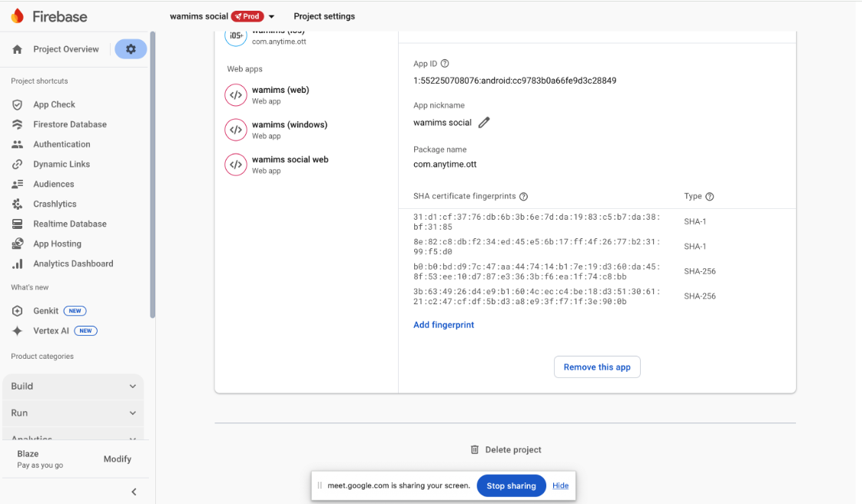
Task: Click the App ID value text
Action: pyautogui.click(x=515, y=81)
